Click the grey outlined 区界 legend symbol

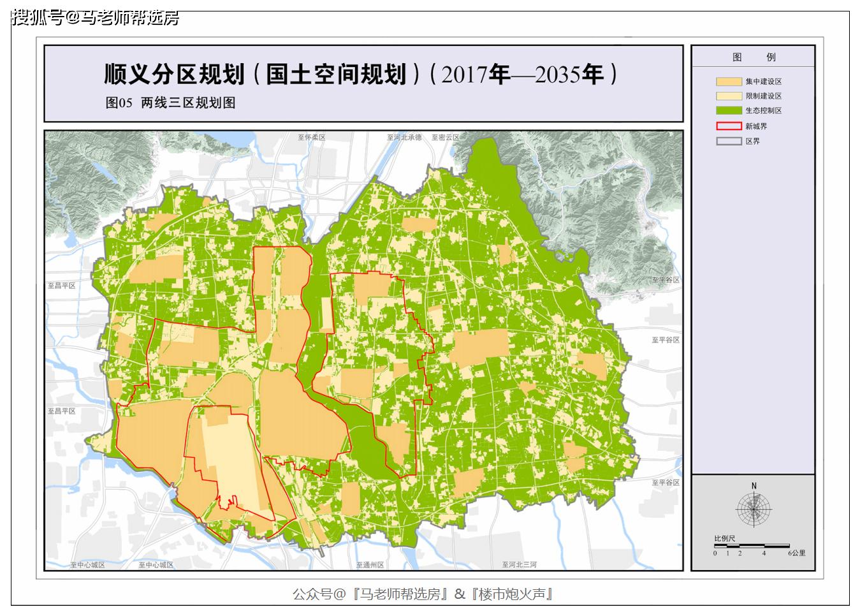coord(729,141)
